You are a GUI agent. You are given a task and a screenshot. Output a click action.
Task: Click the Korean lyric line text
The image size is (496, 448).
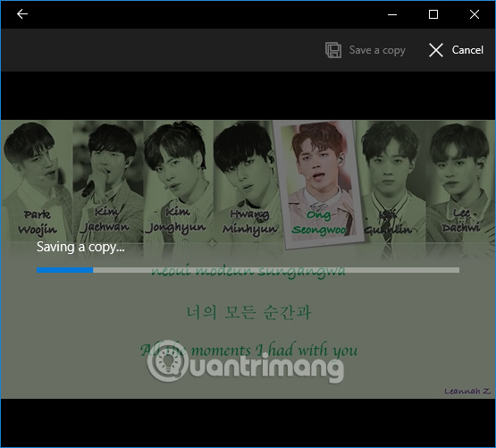coord(248,312)
